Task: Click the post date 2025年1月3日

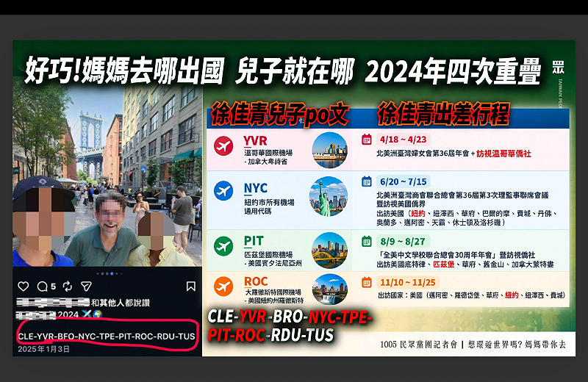Action: point(43,349)
